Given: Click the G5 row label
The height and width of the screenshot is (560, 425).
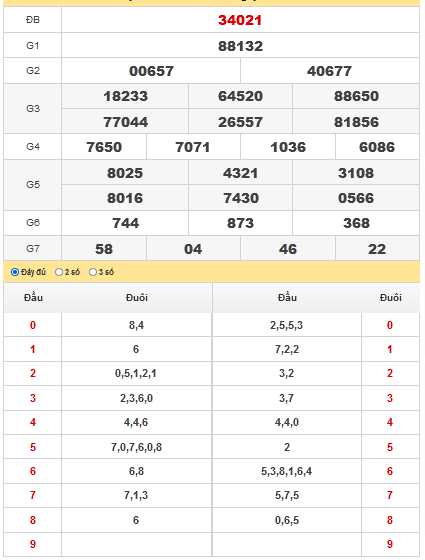Looking at the screenshot, I should pyautogui.click(x=33, y=184).
